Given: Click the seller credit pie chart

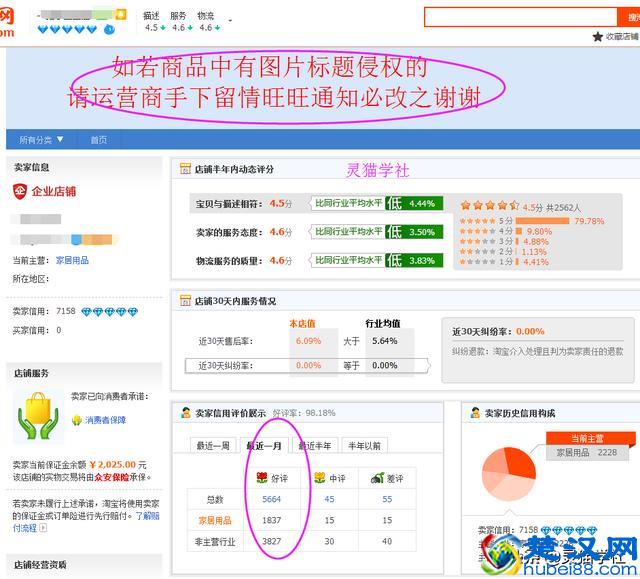Looking at the screenshot, I should click(x=509, y=474).
